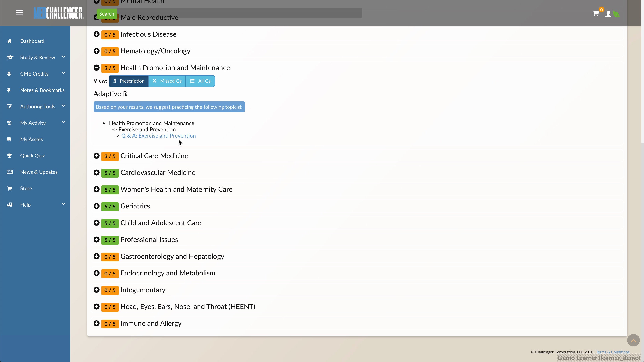This screenshot has width=644, height=362.
Task: Click the My Activity history icon
Action: (9, 123)
